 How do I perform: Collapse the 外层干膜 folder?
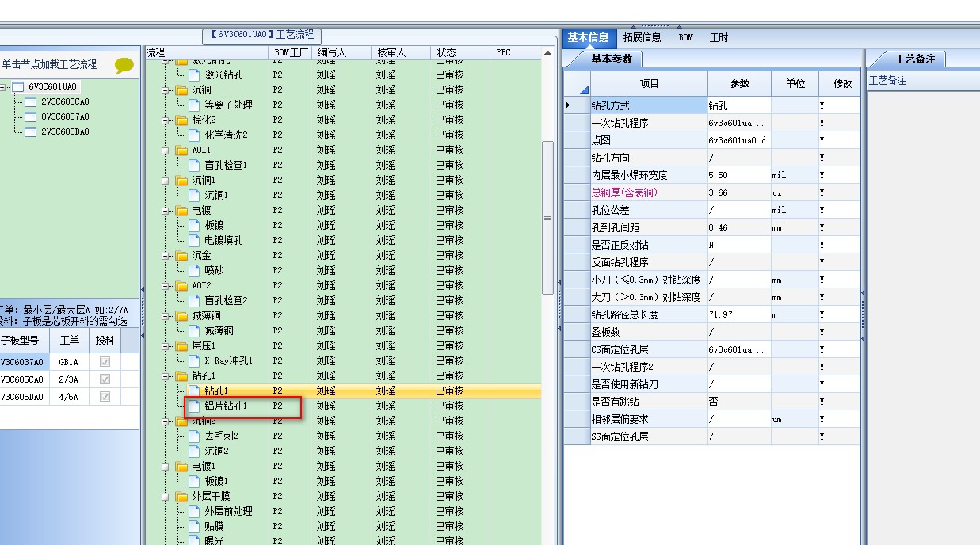click(167, 497)
